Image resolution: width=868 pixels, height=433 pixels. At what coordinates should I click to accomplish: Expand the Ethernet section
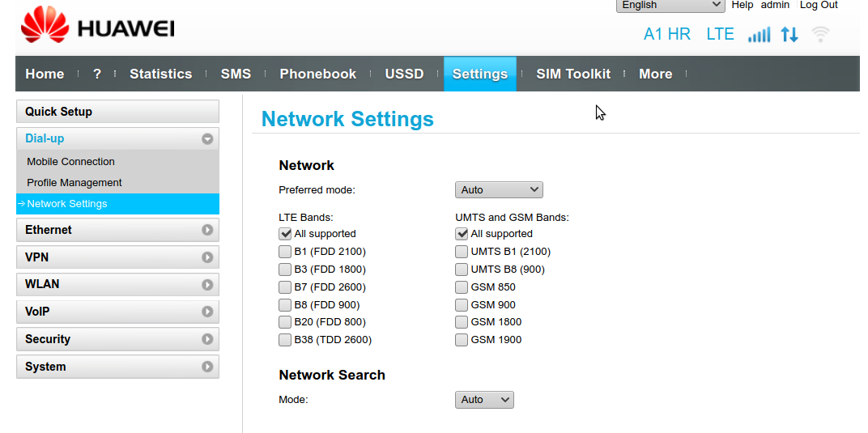pyautogui.click(x=118, y=230)
